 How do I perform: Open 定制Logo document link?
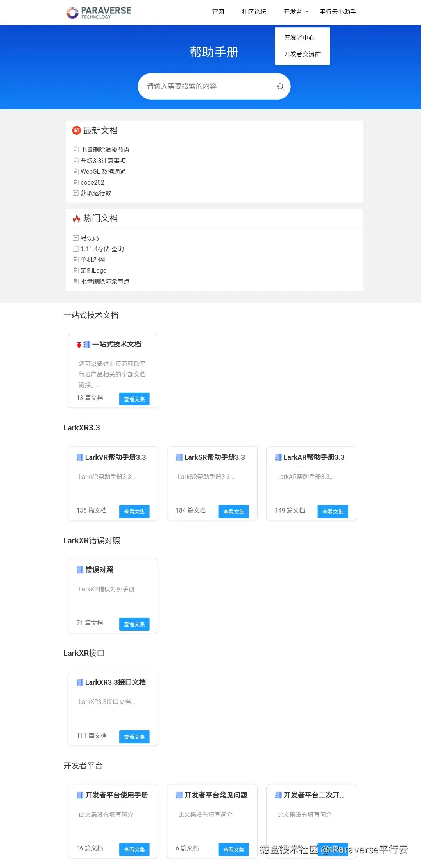tap(93, 270)
